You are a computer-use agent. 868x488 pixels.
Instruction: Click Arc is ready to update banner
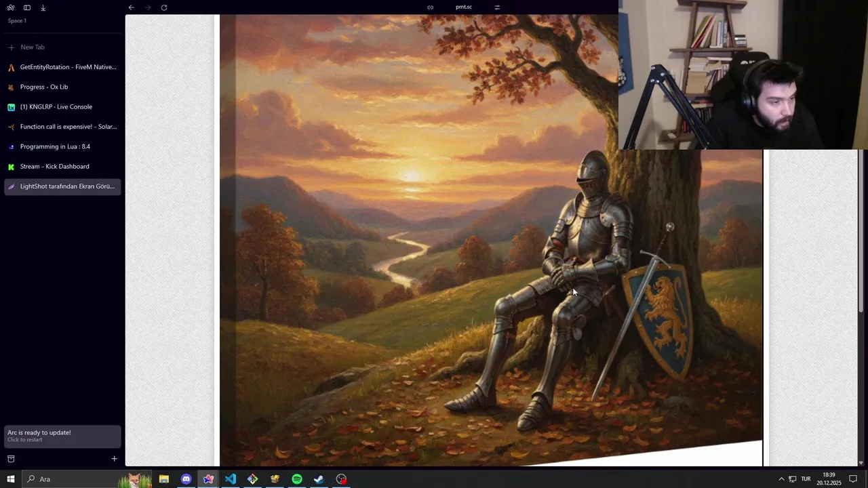point(62,436)
